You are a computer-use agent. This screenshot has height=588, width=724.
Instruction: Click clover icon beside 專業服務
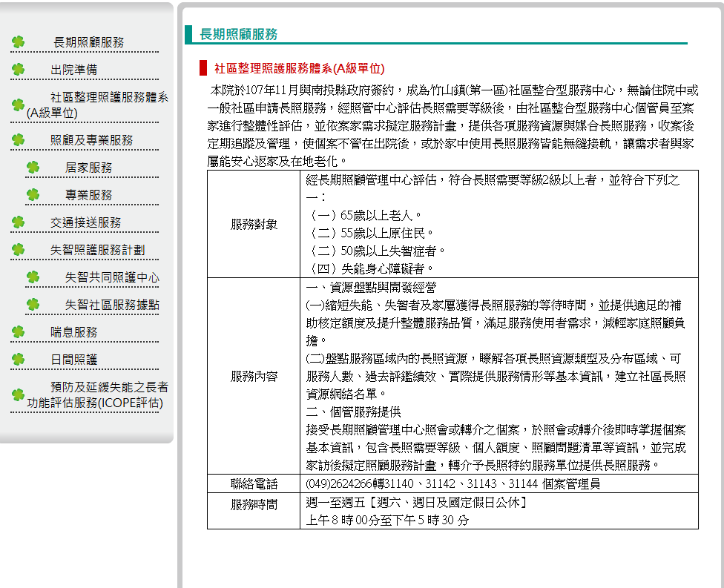tap(33, 195)
